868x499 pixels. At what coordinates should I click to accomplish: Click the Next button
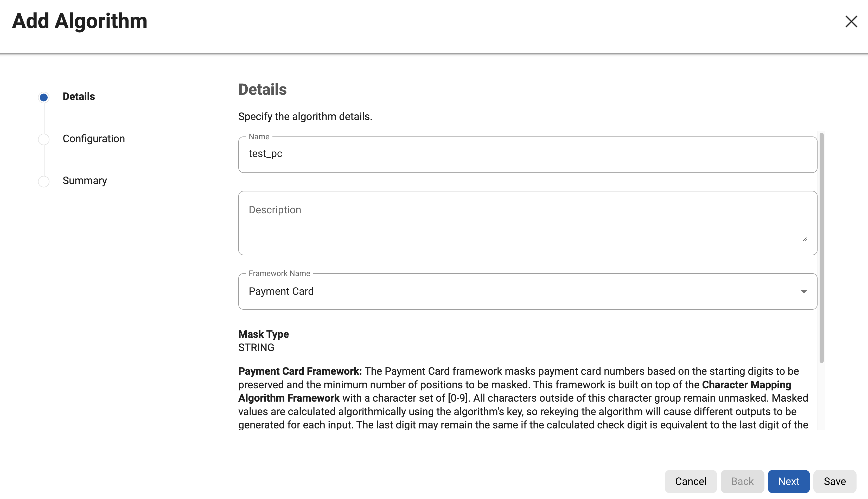pyautogui.click(x=789, y=481)
